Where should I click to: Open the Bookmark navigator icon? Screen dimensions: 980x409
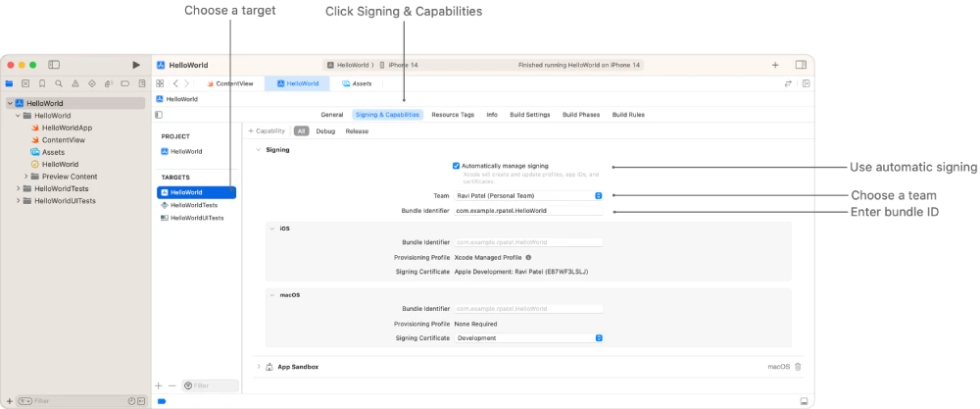(42, 83)
